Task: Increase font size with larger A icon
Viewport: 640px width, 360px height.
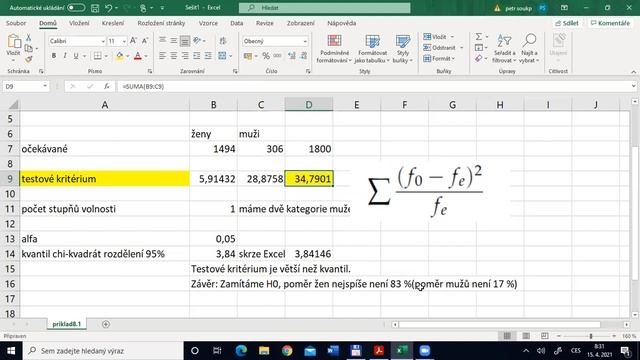Action: tap(133, 41)
